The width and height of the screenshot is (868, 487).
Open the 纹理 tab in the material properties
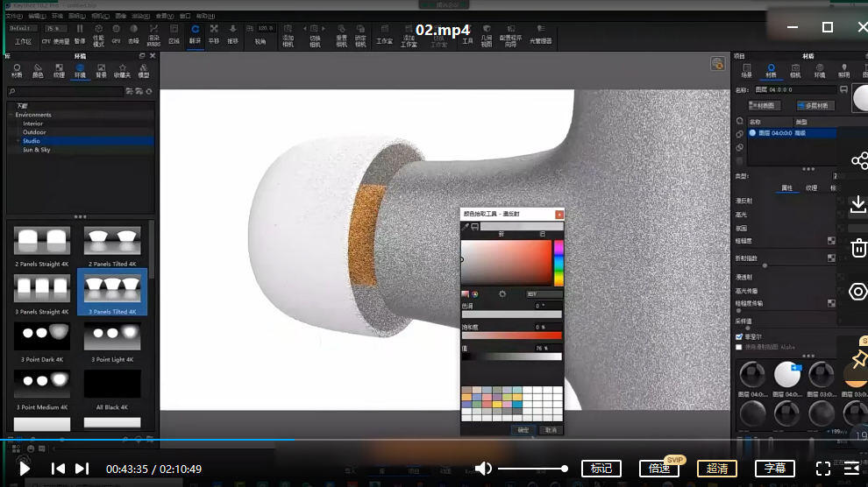coord(811,188)
